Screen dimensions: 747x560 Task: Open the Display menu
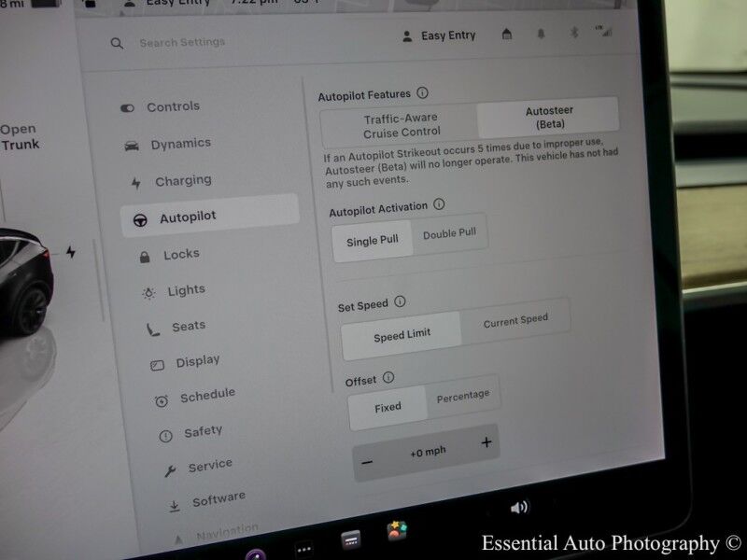click(185, 363)
